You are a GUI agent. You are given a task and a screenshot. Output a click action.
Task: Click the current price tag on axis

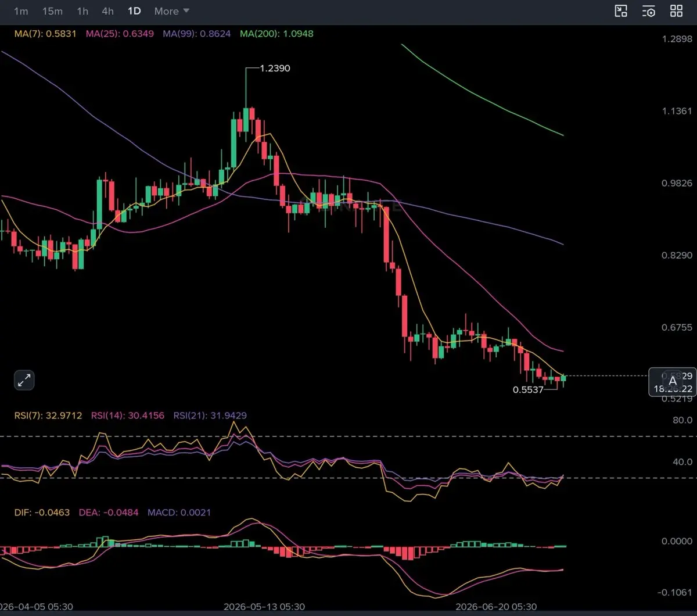tap(672, 382)
